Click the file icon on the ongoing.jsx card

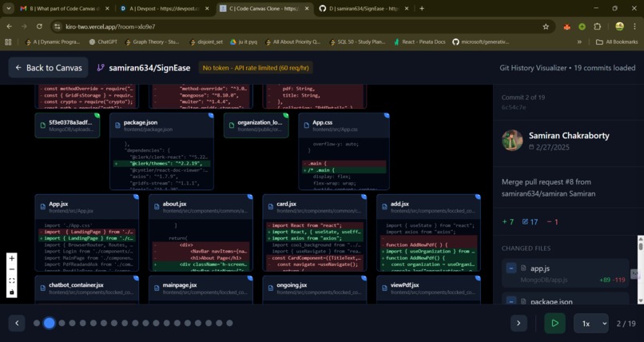[271, 288]
